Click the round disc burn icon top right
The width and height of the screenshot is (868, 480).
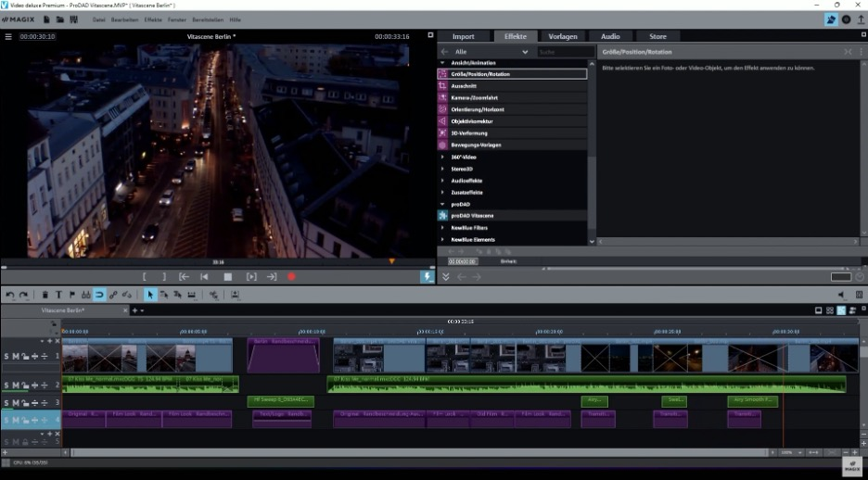tap(846, 19)
